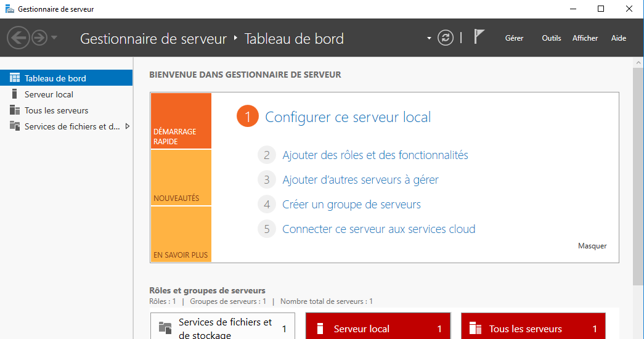Open the notifications flag
644x339 pixels.
coord(479,36)
